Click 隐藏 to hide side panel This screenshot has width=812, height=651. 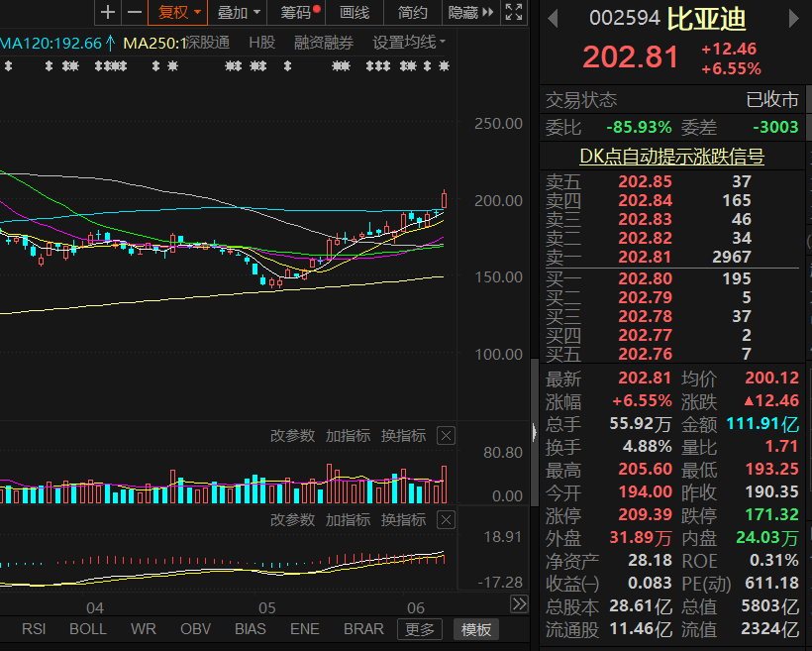(x=470, y=12)
